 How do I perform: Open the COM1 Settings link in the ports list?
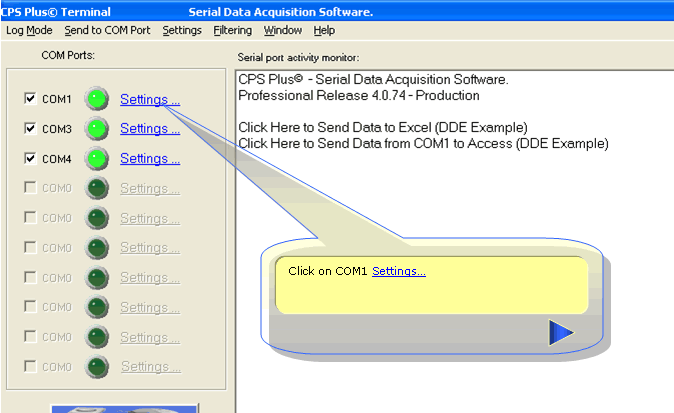pos(150,99)
